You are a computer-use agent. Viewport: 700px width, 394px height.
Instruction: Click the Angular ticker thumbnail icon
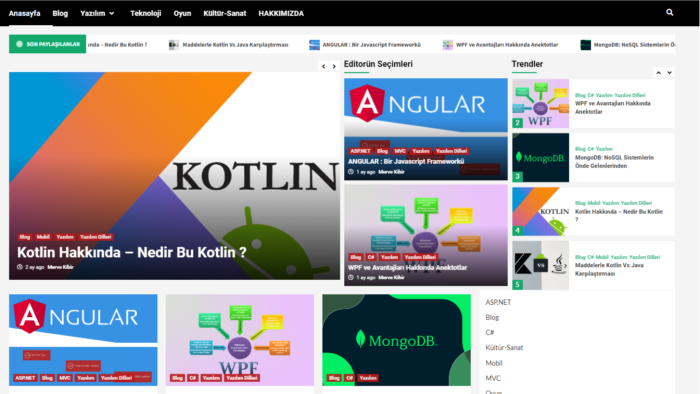pyautogui.click(x=314, y=45)
